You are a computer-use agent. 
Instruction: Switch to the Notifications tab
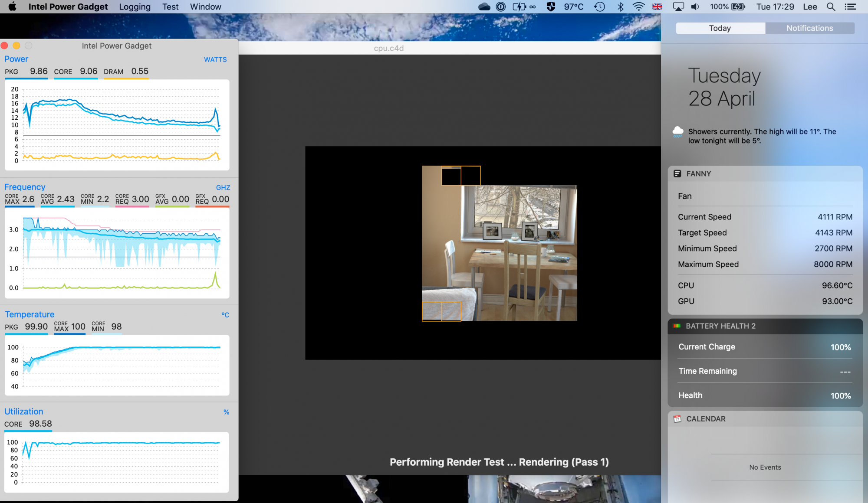pos(809,28)
